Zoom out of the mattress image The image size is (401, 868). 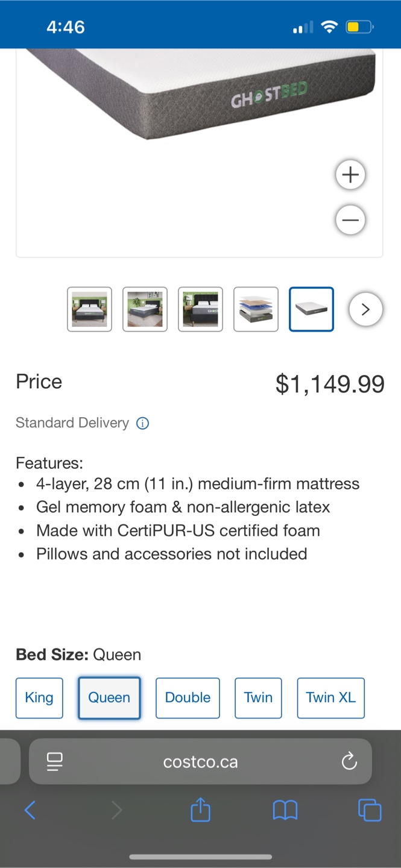[x=350, y=219]
